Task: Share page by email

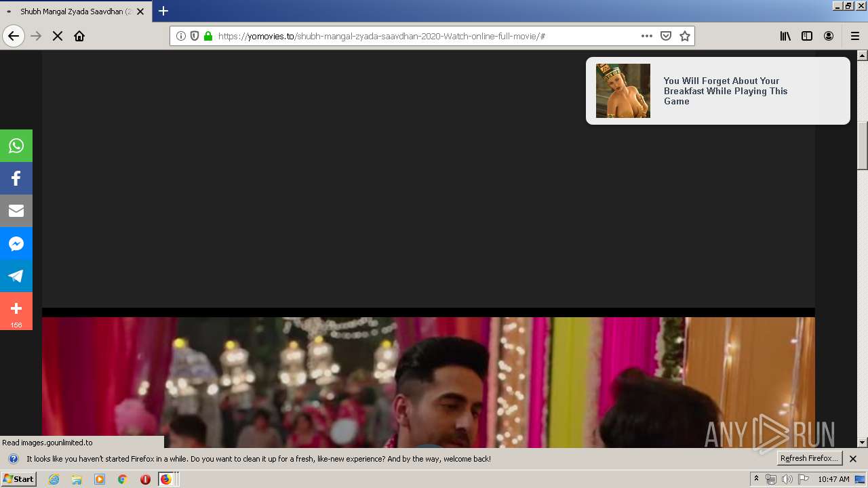Action: [x=16, y=211]
